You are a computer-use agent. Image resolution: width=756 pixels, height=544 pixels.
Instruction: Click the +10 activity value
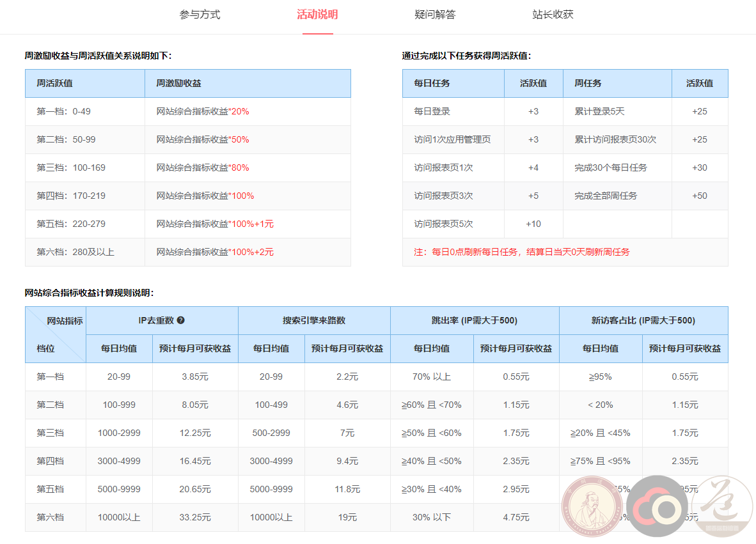coord(533,224)
